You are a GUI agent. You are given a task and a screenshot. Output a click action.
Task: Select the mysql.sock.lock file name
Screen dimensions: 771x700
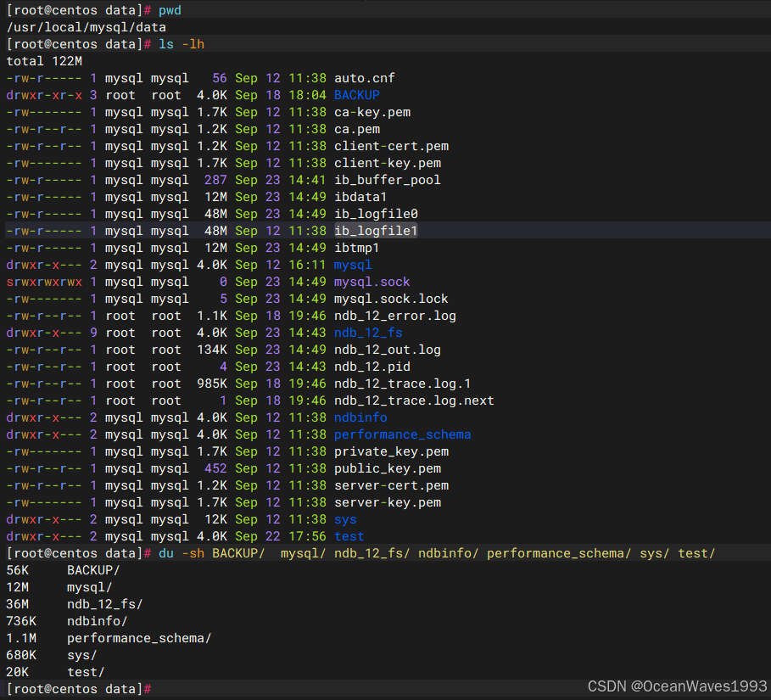tap(391, 299)
